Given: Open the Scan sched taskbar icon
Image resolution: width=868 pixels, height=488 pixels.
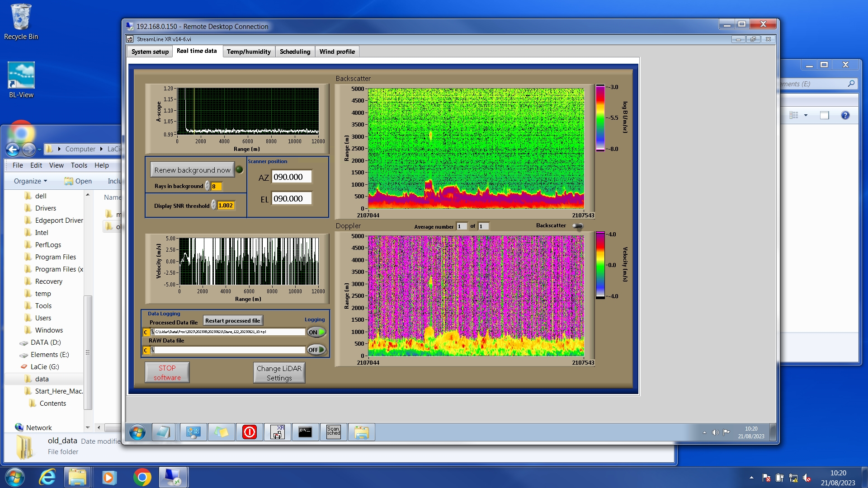Looking at the screenshot, I should 333,432.
